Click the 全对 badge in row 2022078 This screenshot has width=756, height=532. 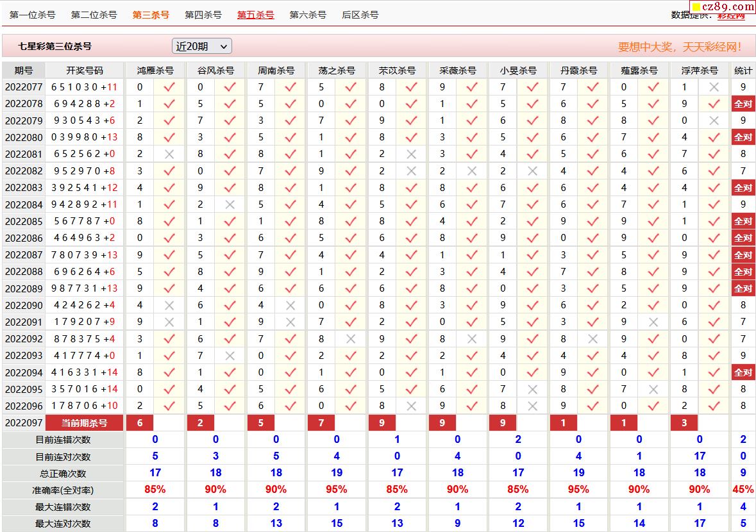click(x=743, y=104)
